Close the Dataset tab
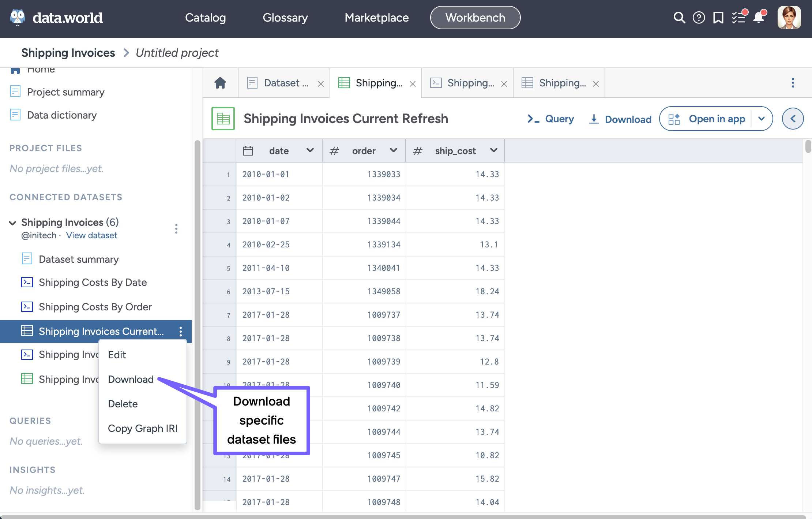812x519 pixels. tap(321, 84)
